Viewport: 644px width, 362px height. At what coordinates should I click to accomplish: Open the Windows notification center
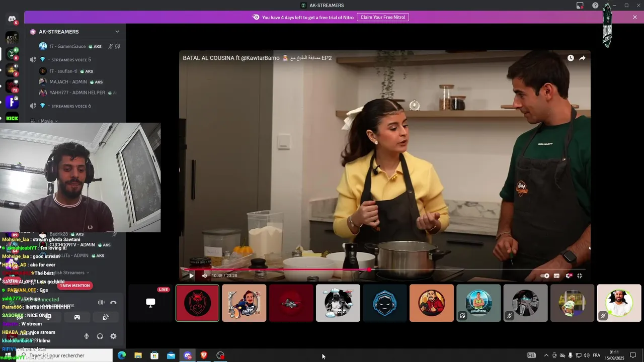click(x=633, y=355)
